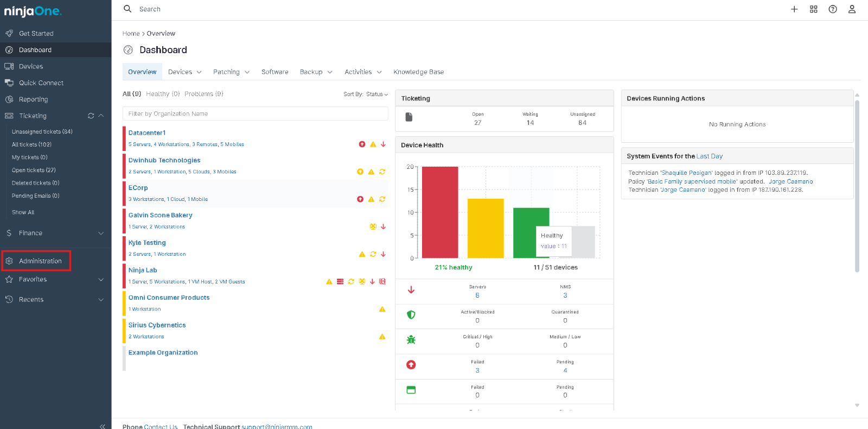
Task: Switch to the Software tab
Action: pyautogui.click(x=275, y=72)
